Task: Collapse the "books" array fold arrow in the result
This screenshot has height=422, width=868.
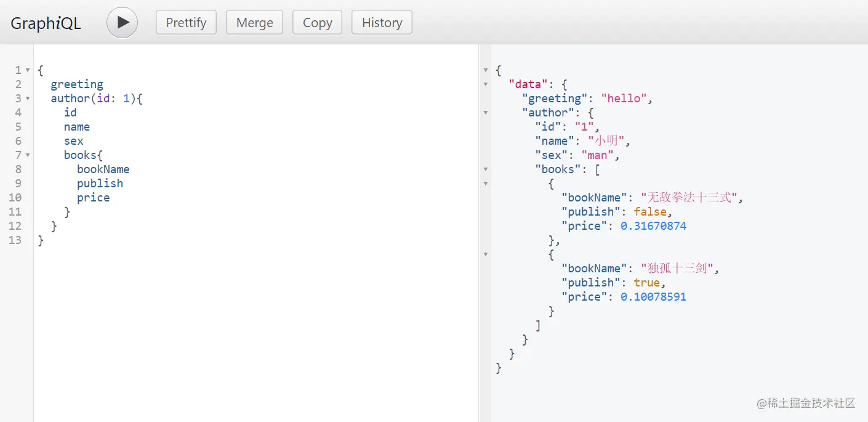Action: click(485, 169)
